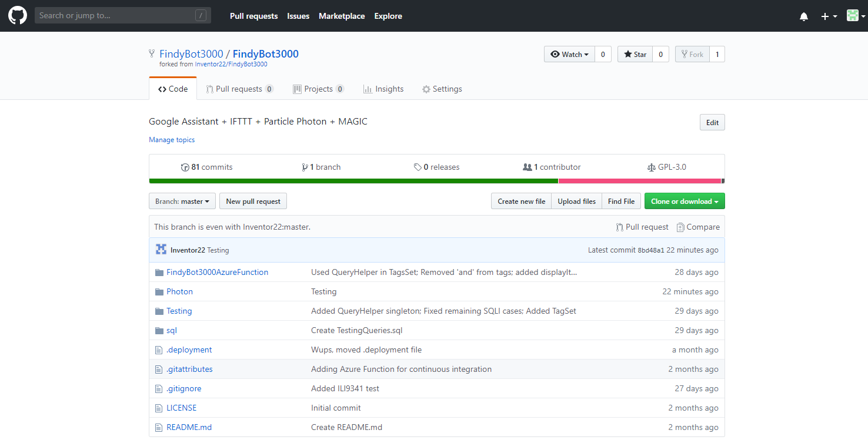Viewport: 868px width, 440px height.
Task: Open the Inventor22 avatar in commit bar
Action: [161, 250]
